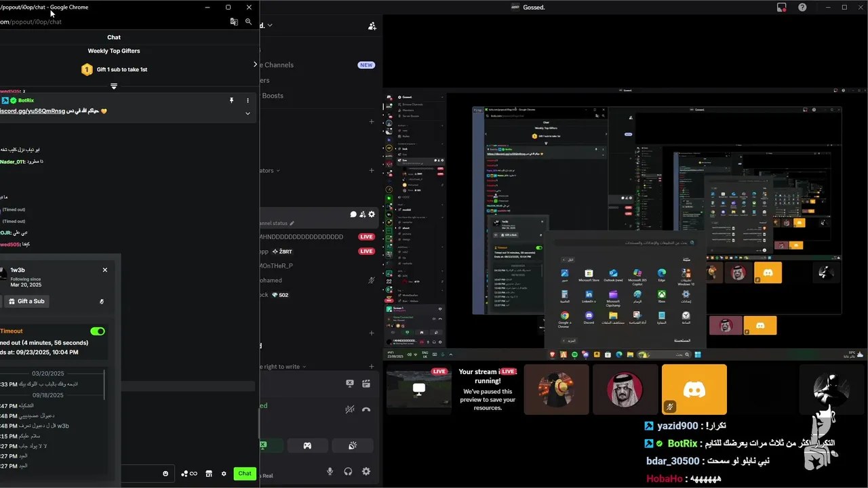Select the orange Discord logo participant tile
The height and width of the screenshot is (488, 868).
(x=694, y=389)
